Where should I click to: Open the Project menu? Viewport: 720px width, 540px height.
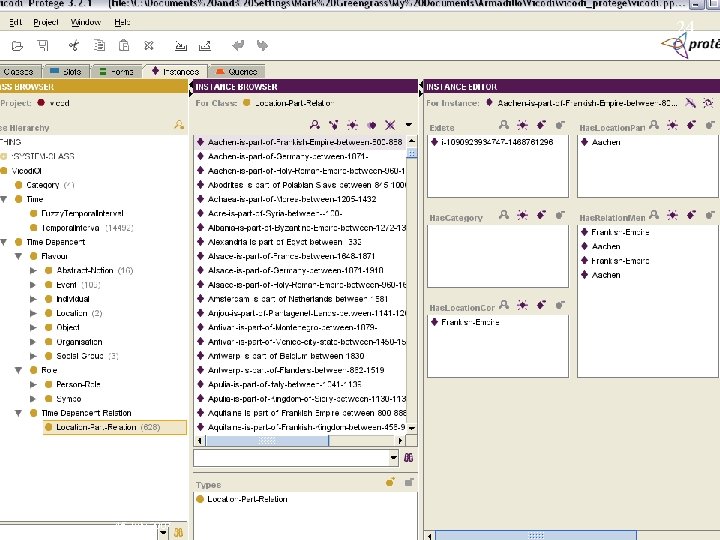[x=45, y=21]
